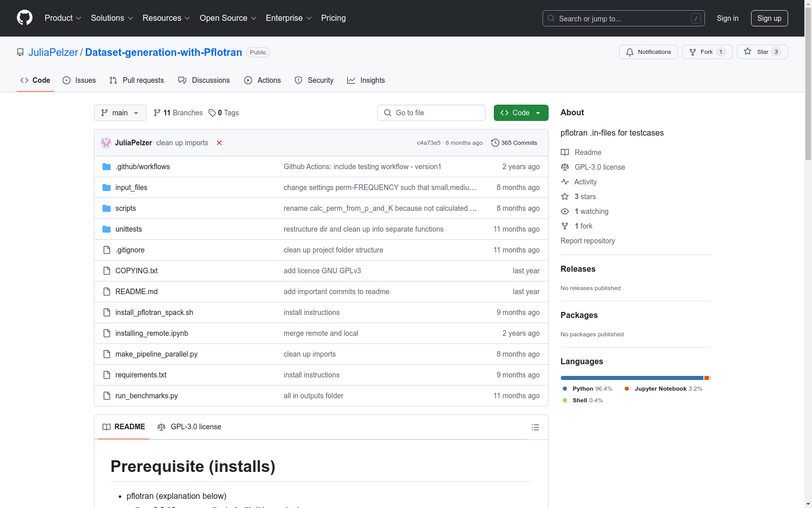Open the 365 Commits history link
The height and width of the screenshot is (508, 812).
pyautogui.click(x=514, y=143)
